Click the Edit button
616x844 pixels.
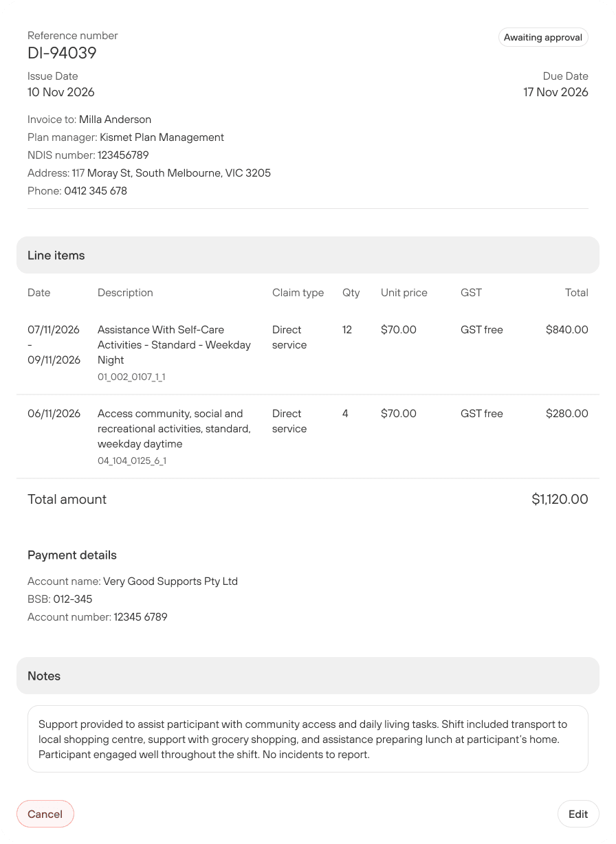(x=578, y=814)
